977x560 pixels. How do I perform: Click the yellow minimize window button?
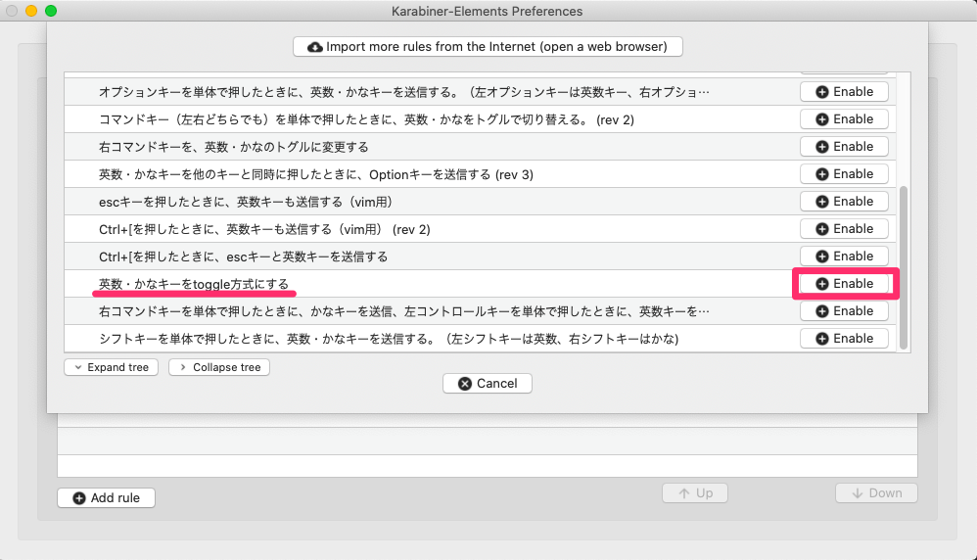pyautogui.click(x=31, y=11)
